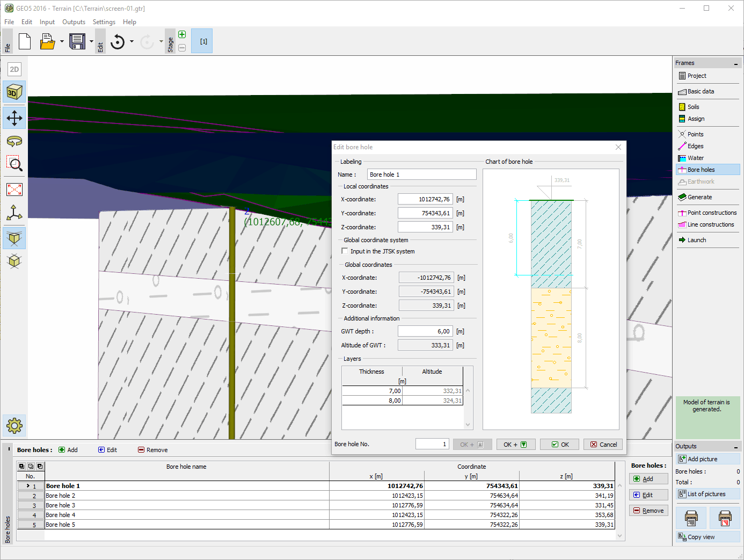The height and width of the screenshot is (560, 744).
Task: Switch to stage tab [1]
Action: (x=201, y=41)
